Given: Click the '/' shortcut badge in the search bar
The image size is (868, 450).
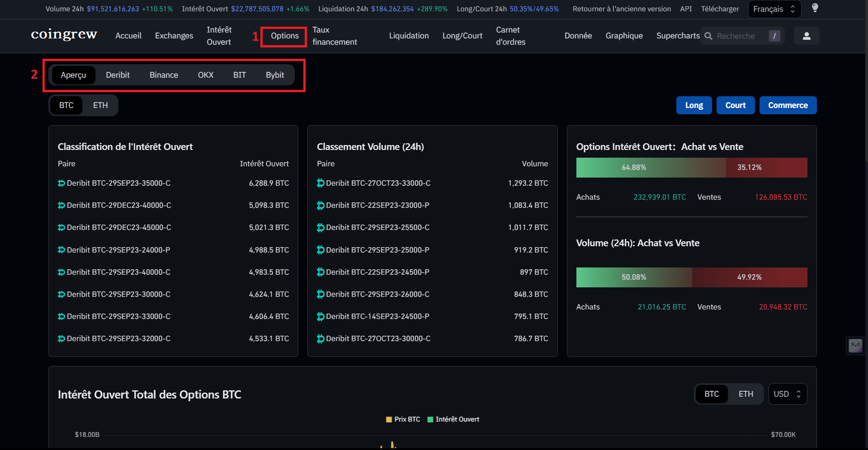Looking at the screenshot, I should 775,36.
